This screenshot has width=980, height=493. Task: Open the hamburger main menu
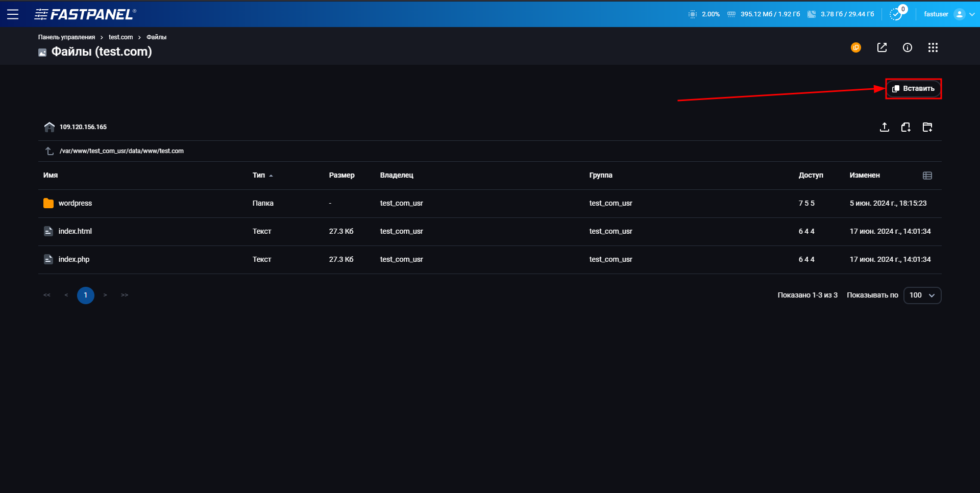[x=13, y=14]
